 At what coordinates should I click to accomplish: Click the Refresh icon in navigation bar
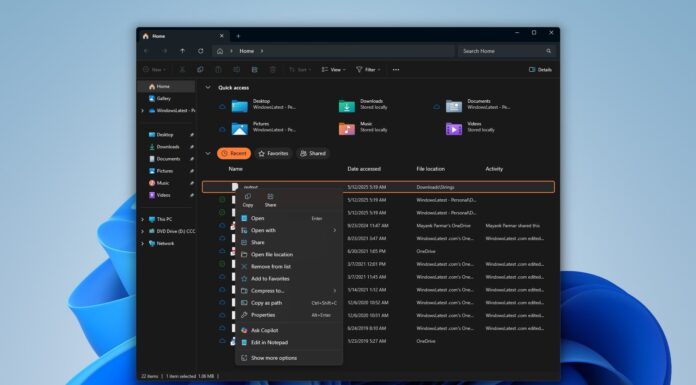pyautogui.click(x=201, y=51)
